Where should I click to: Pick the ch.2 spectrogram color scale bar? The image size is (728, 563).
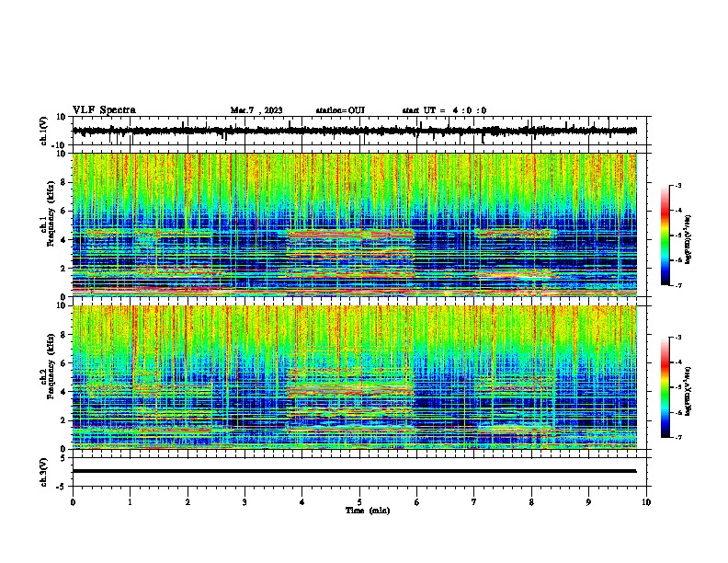click(665, 387)
